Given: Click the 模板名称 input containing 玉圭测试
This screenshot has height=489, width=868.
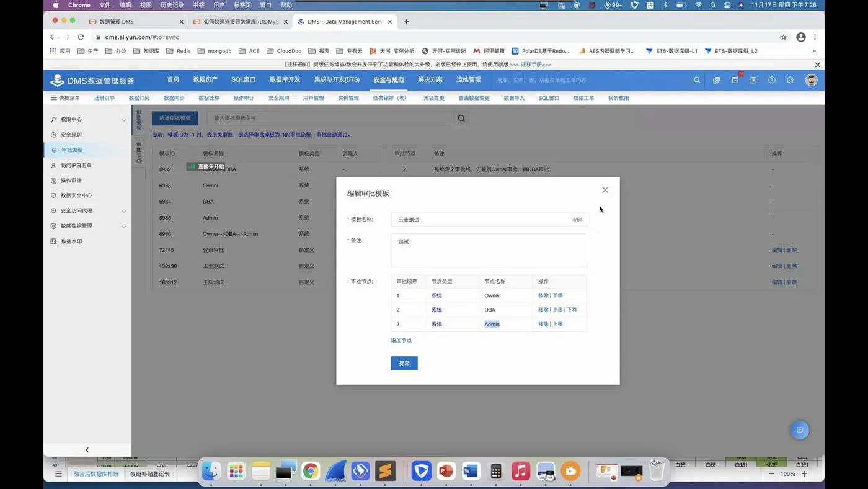Looking at the screenshot, I should click(x=489, y=220).
